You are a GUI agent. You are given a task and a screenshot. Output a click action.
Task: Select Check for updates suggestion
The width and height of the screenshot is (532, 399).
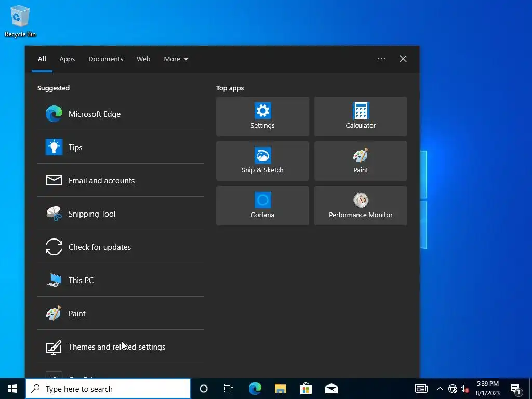click(x=120, y=247)
